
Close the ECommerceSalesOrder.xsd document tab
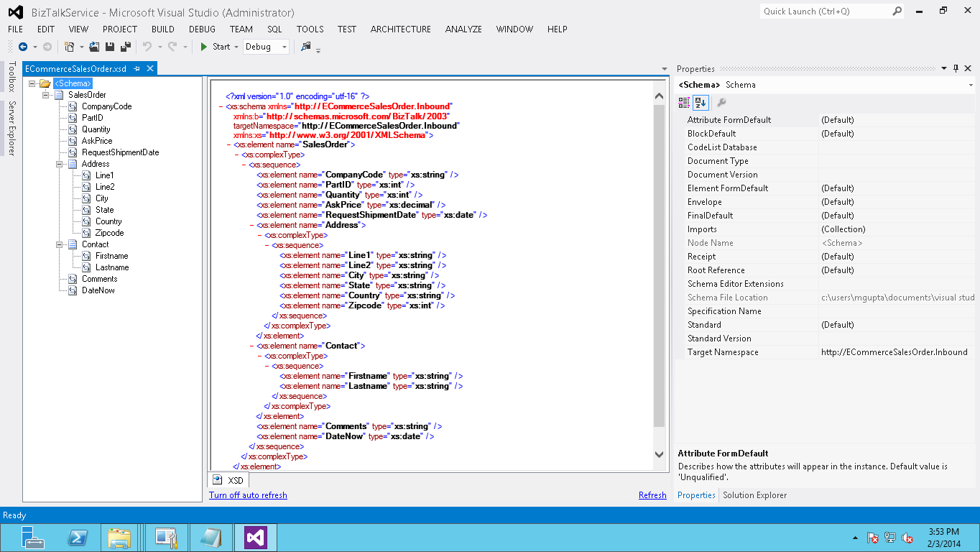[150, 69]
